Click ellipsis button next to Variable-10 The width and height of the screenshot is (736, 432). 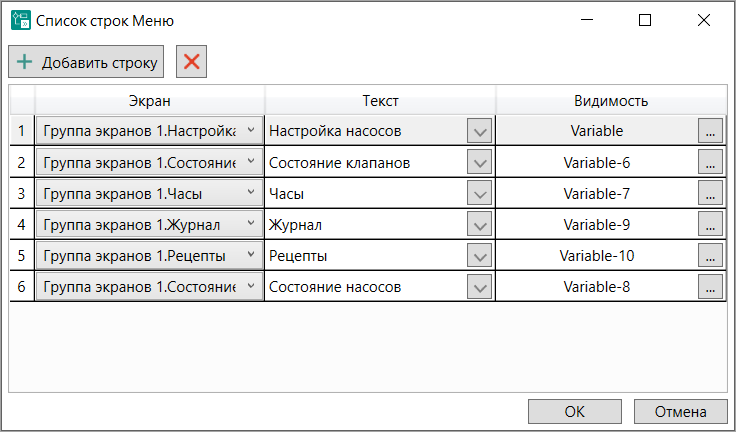(x=710, y=256)
